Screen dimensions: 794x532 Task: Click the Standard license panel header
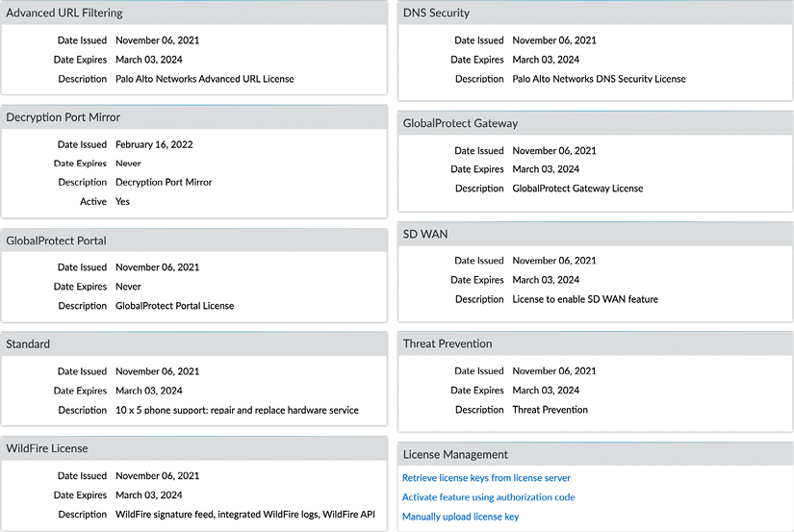tap(194, 344)
